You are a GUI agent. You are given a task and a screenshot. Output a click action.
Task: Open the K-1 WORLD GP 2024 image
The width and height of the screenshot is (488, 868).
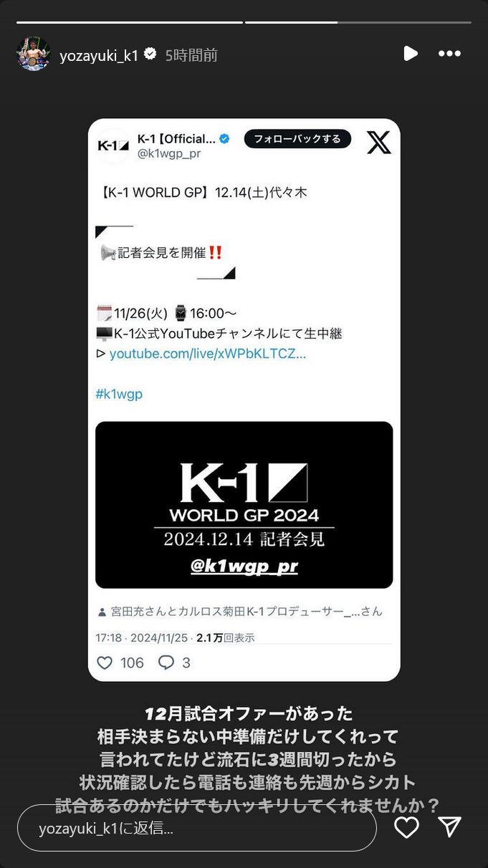(244, 505)
